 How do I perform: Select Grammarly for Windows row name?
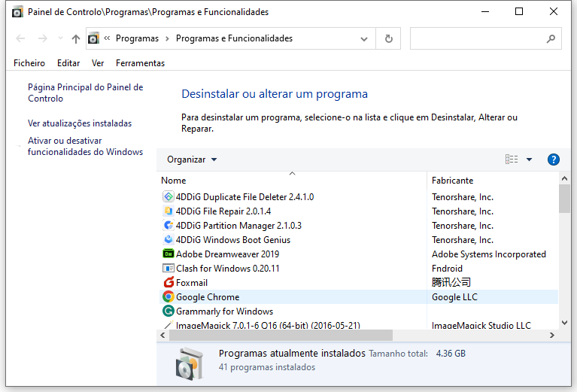tap(224, 311)
